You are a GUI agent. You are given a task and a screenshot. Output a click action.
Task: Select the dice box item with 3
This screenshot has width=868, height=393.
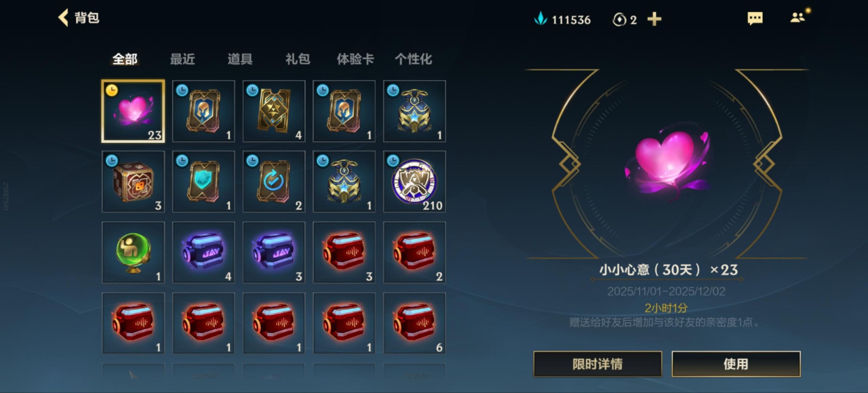pyautogui.click(x=133, y=182)
